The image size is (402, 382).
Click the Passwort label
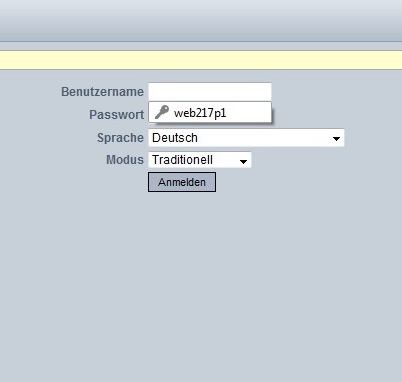coord(116,115)
